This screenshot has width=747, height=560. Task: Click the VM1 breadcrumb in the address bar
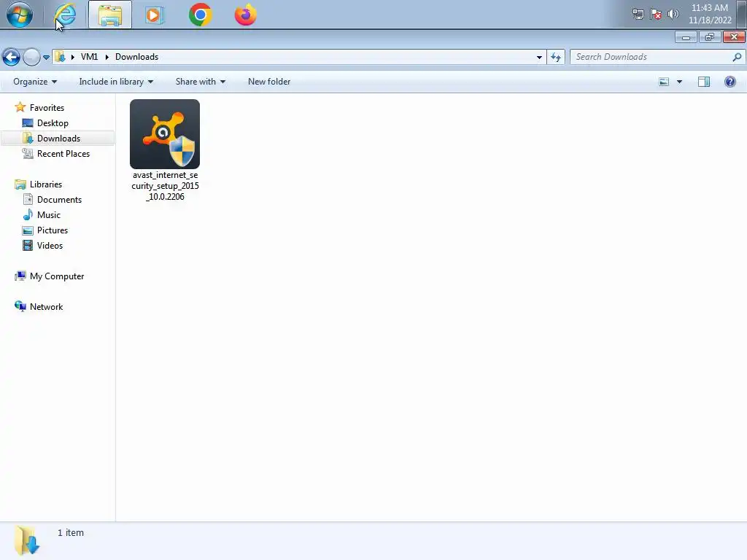point(89,57)
